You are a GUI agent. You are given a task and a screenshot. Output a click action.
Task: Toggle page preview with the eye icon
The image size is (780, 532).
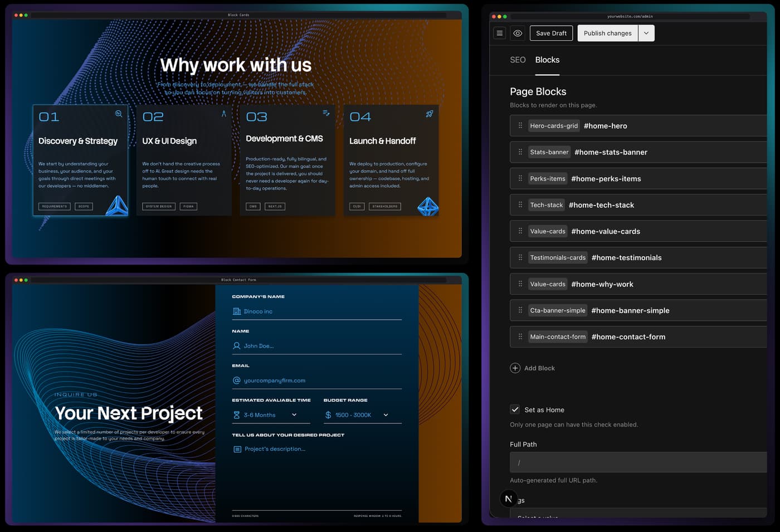point(518,33)
